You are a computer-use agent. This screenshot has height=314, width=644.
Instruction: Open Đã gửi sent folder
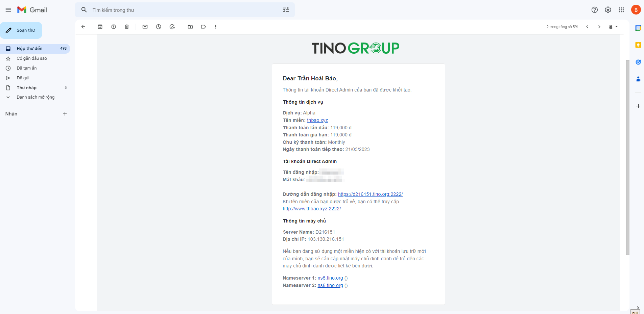[35, 78]
